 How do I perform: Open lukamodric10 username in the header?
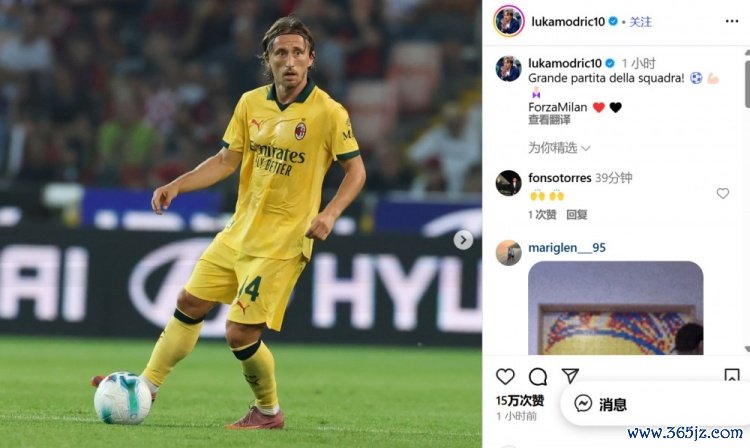pos(568,22)
